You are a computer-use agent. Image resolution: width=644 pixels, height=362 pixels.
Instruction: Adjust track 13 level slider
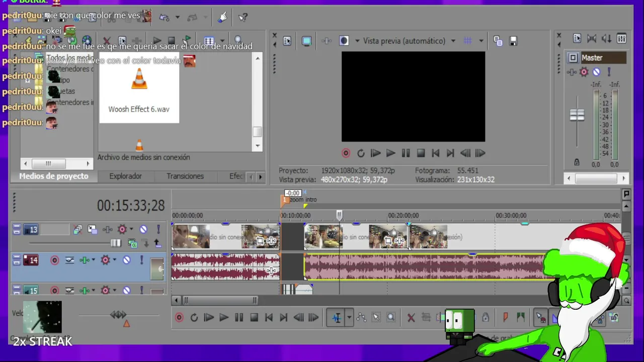[116, 243]
